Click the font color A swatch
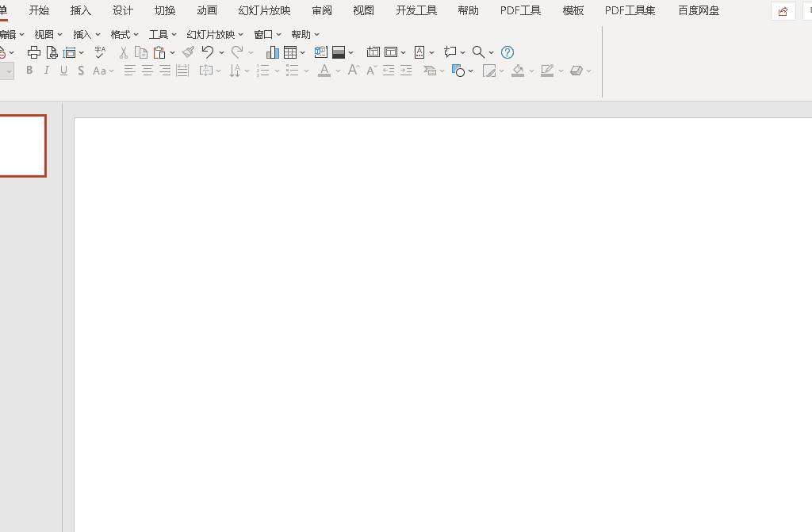Viewport: 812px width, 532px height. tap(324, 71)
